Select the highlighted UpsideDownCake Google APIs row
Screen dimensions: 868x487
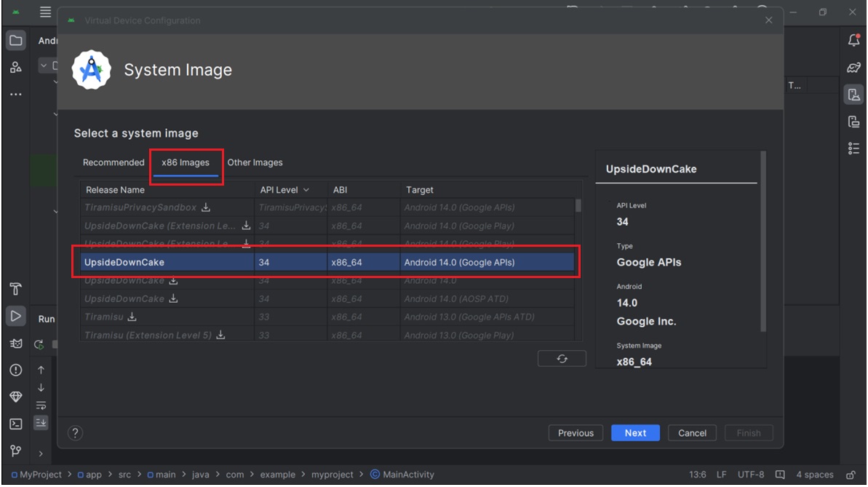327,262
